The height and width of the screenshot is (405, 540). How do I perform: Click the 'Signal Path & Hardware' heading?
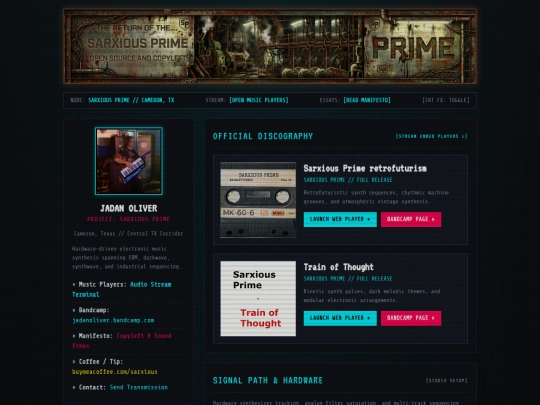pyautogui.click(x=268, y=381)
